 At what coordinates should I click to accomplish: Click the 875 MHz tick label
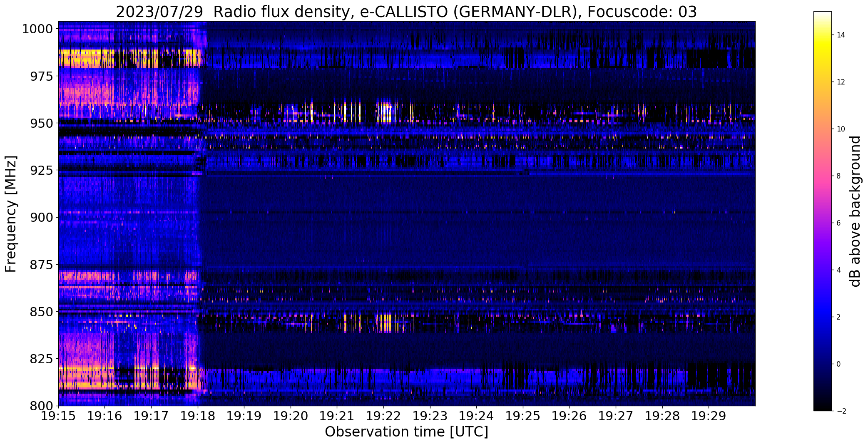41,265
